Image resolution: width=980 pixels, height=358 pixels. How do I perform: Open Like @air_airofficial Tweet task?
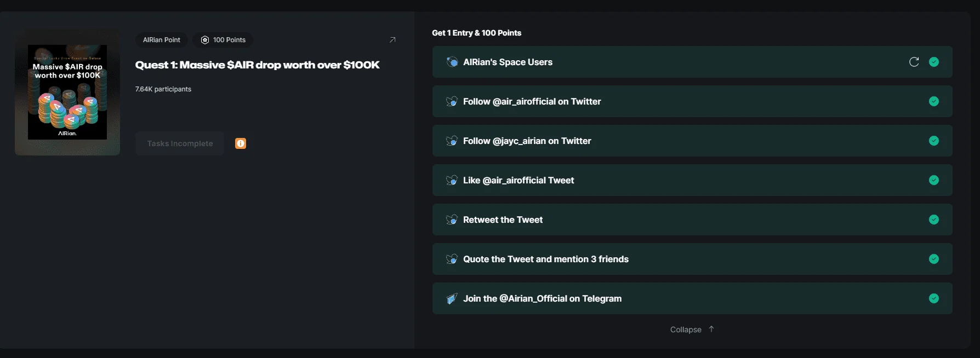pos(692,180)
